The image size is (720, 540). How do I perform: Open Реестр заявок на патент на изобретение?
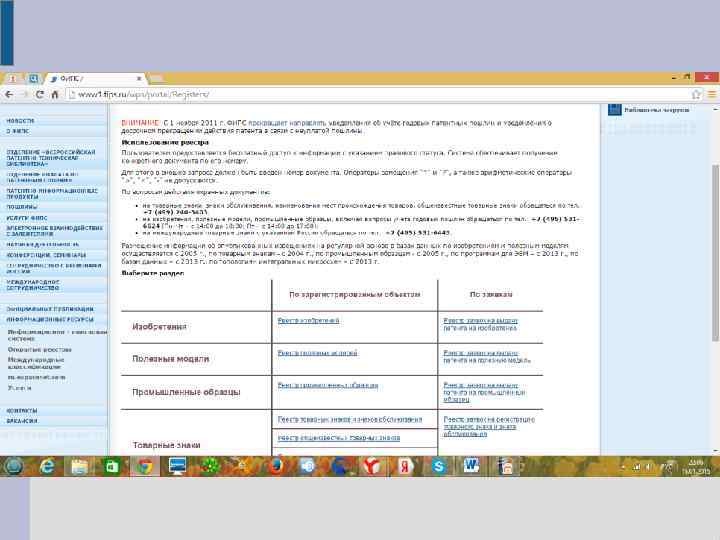[x=480, y=324]
